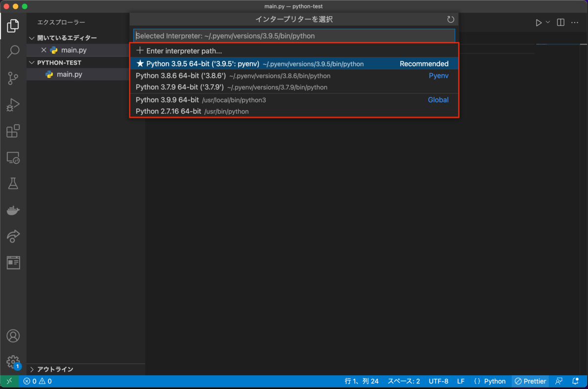Open remote window indicator in status bar

9,381
